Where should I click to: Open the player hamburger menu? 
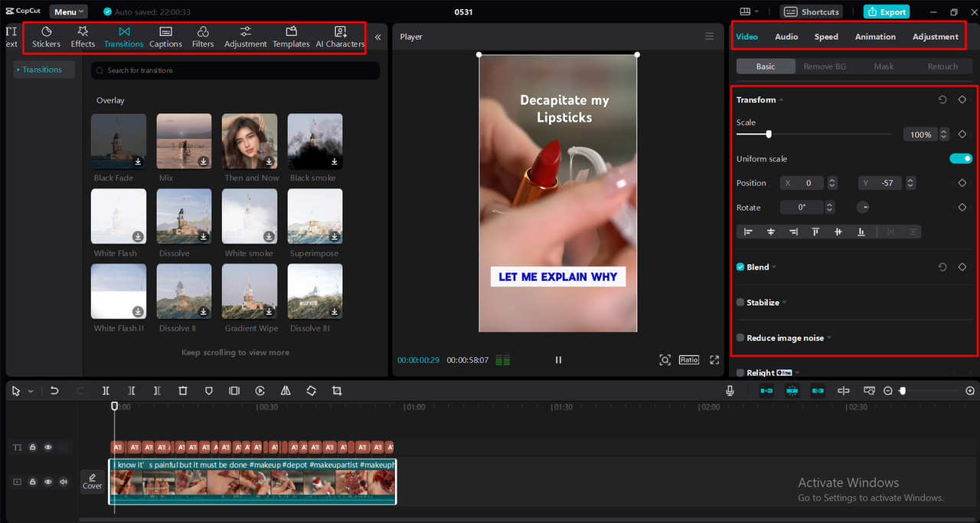point(709,37)
